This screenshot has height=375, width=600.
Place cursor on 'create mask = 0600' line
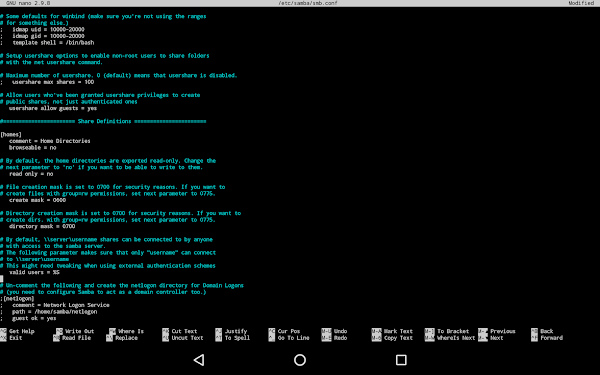point(38,200)
